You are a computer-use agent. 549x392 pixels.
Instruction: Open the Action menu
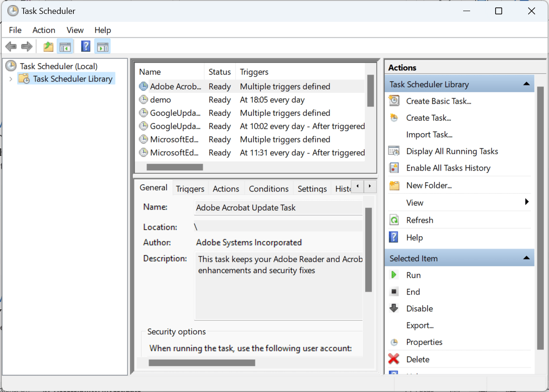44,30
